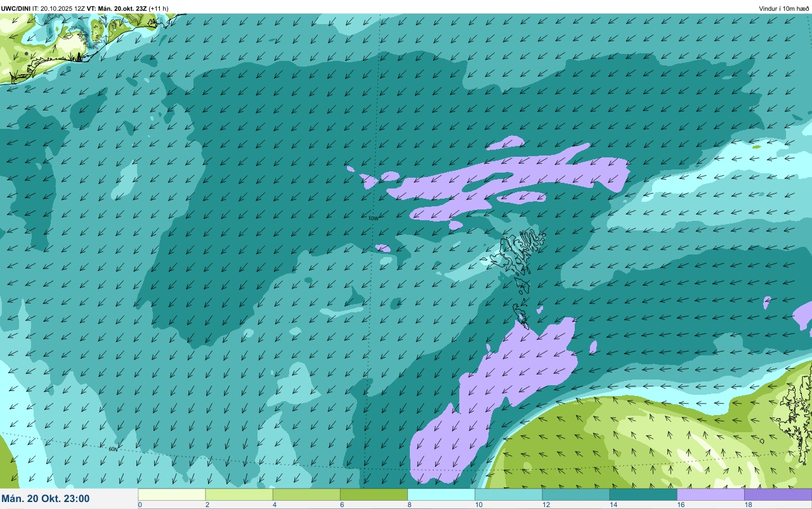This screenshot has height=509, width=812.
Task: Click the "60N" latitude label on the map
Action: pos(113,449)
